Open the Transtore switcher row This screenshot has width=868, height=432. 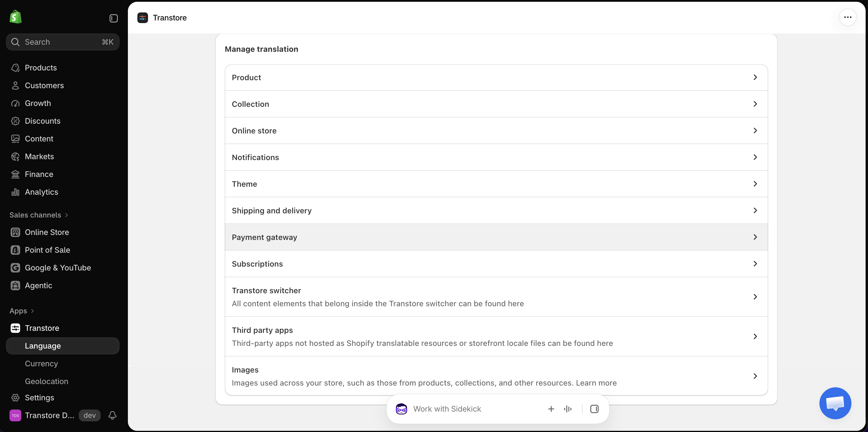click(496, 297)
